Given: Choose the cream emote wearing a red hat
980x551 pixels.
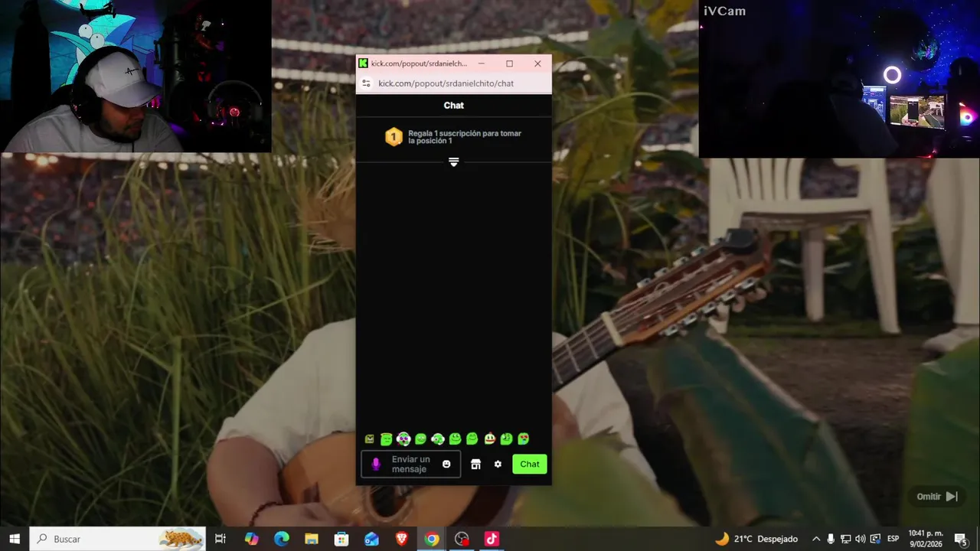Looking at the screenshot, I should [x=490, y=439].
